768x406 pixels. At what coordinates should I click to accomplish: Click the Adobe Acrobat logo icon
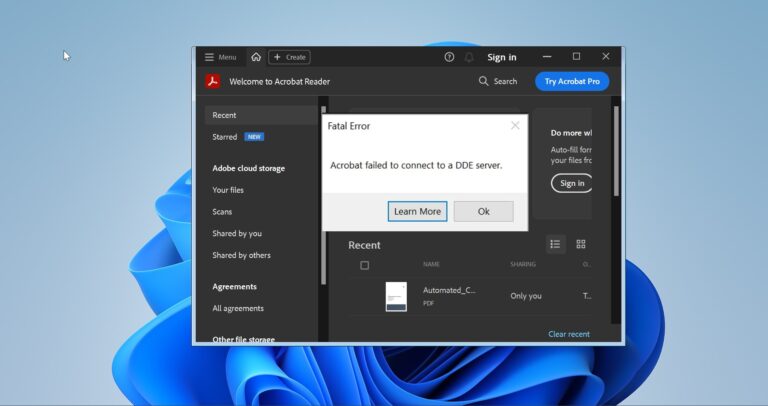pos(213,81)
